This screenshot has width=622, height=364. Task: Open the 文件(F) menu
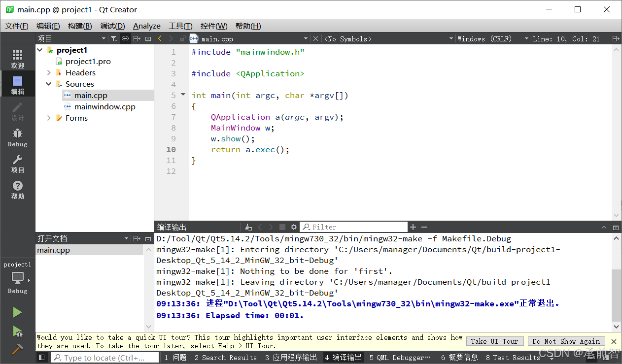pos(17,26)
